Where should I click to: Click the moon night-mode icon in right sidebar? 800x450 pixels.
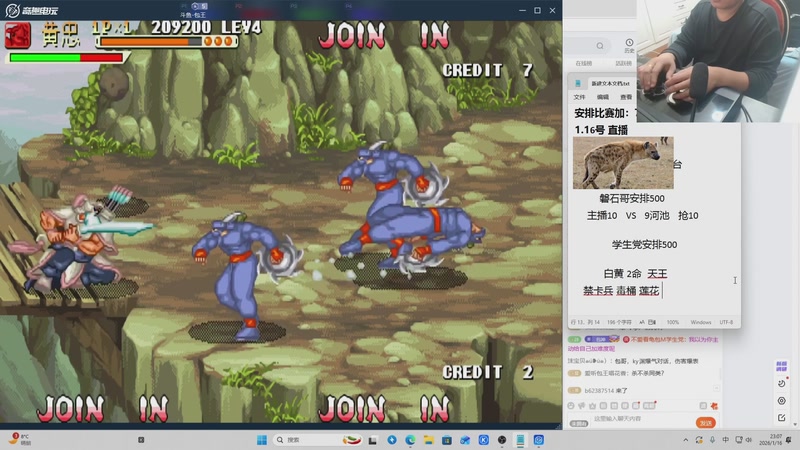pos(782,383)
